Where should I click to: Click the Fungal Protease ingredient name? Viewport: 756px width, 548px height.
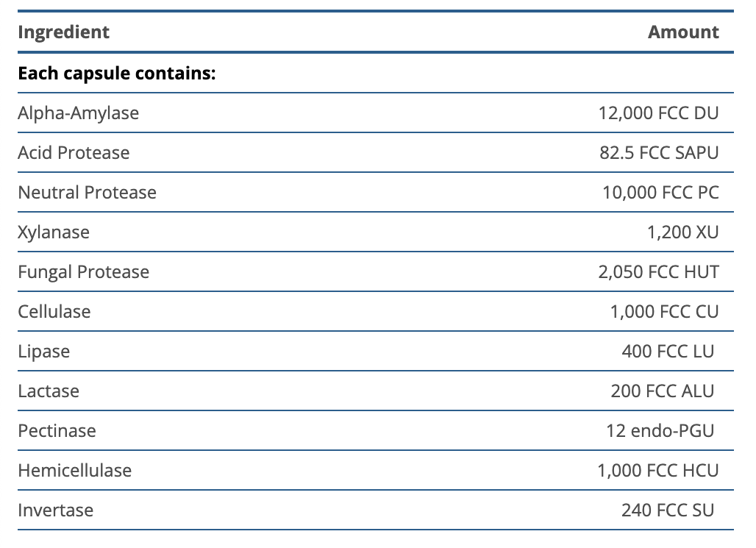(83, 272)
